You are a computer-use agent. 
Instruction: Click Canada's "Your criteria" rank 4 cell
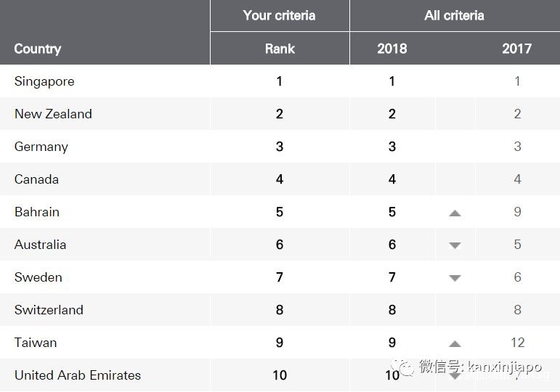pos(280,179)
